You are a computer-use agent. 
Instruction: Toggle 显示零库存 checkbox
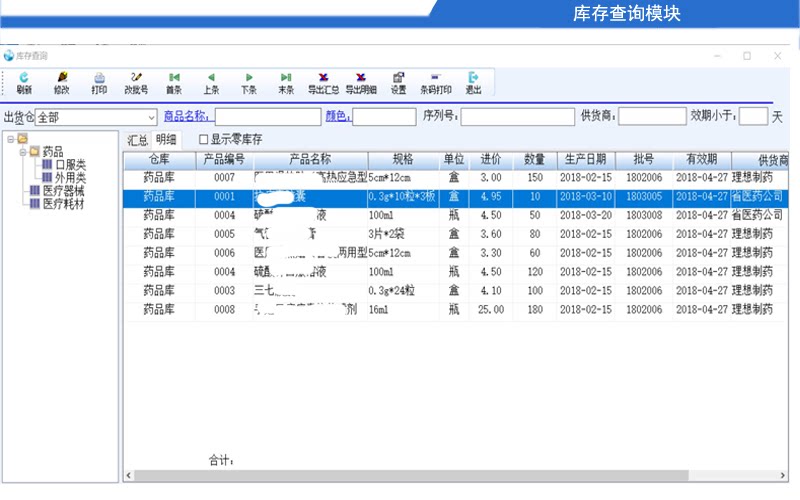204,139
